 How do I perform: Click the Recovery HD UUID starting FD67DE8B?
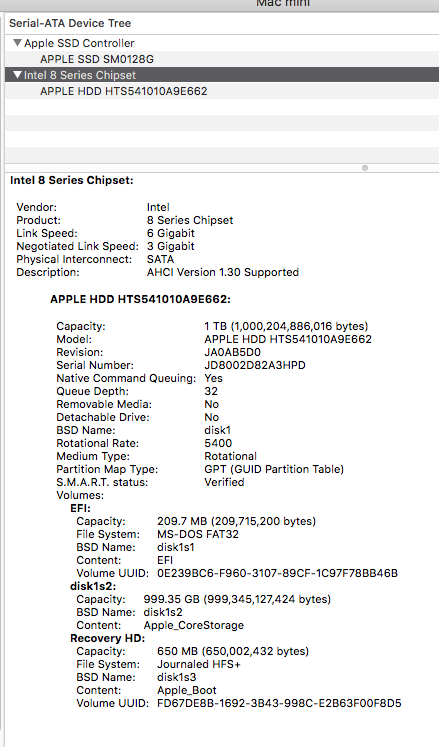[x=279, y=703]
